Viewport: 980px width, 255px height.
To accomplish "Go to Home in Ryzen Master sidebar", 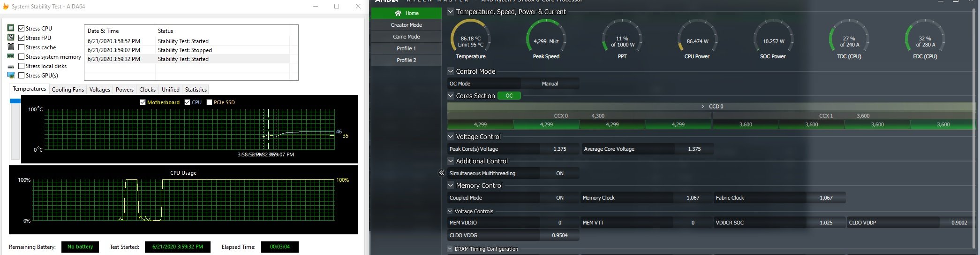I will click(x=407, y=13).
